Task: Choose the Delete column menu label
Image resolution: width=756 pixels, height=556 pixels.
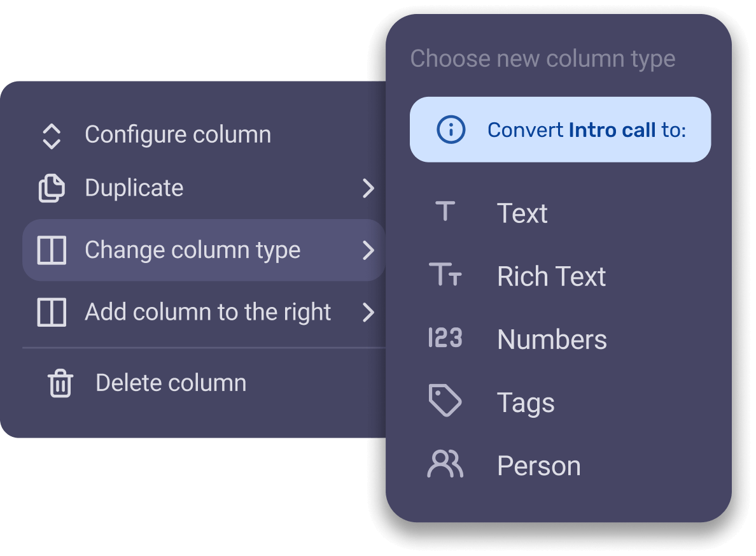Action: [x=171, y=383]
